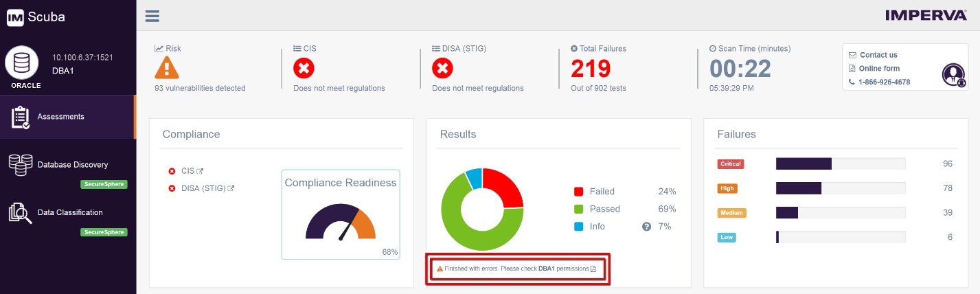Screen dimensions: 980x294
Task: Click the 68% readiness value
Action: 390,252
